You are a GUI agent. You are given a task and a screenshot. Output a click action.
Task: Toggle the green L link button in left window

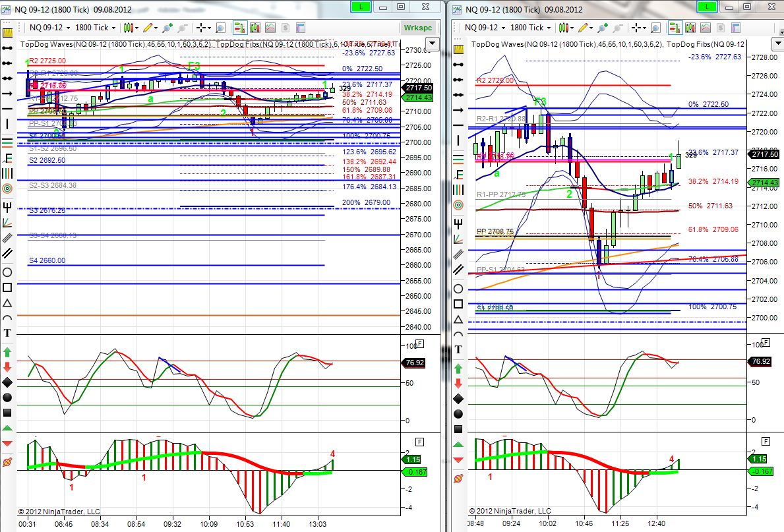[x=361, y=7]
